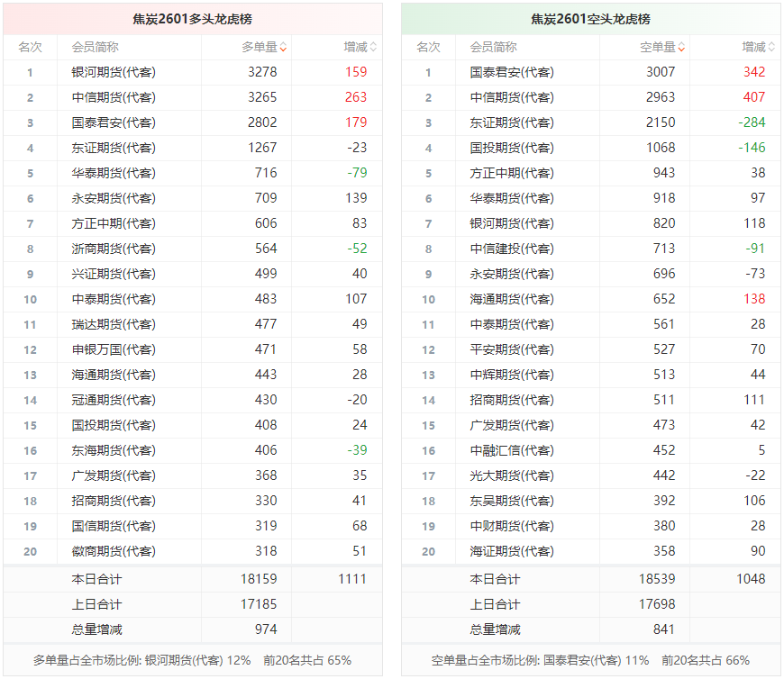Click 国泰君安(代客) in long table
This screenshot has width=784, height=679.
(114, 122)
